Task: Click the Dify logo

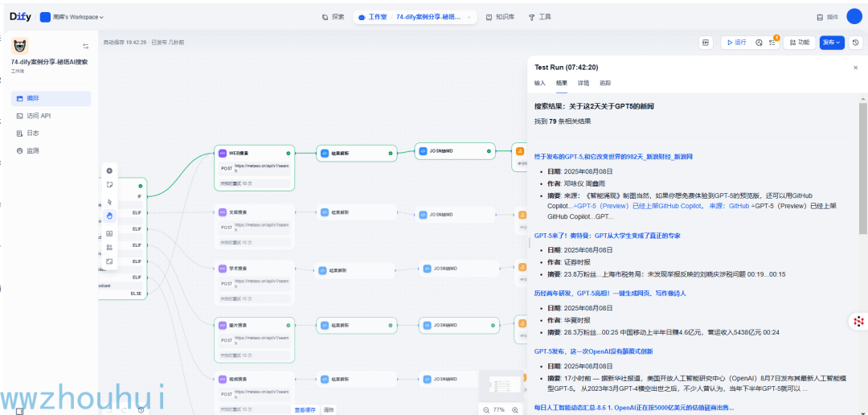Action: click(x=20, y=17)
